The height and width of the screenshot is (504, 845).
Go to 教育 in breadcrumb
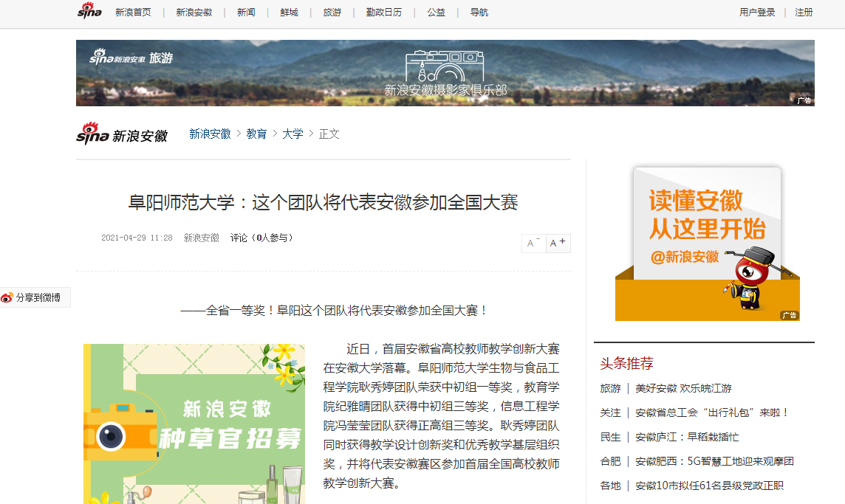[x=256, y=134]
